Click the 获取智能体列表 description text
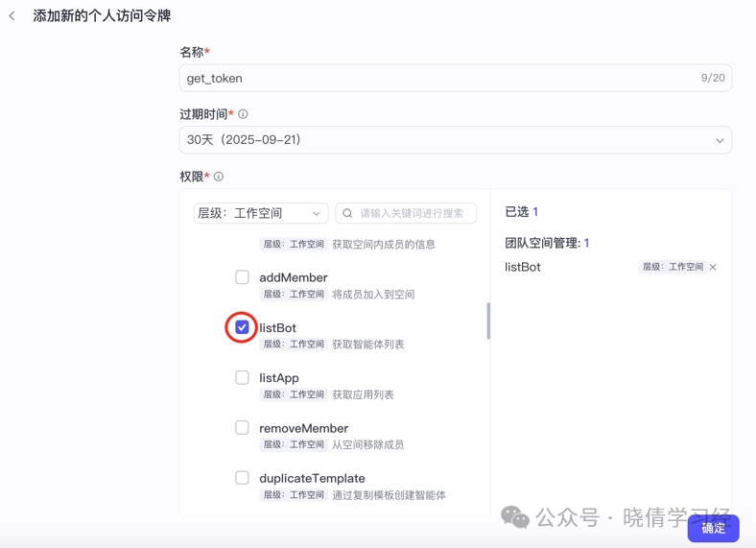This screenshot has height=548, width=756. point(368,345)
